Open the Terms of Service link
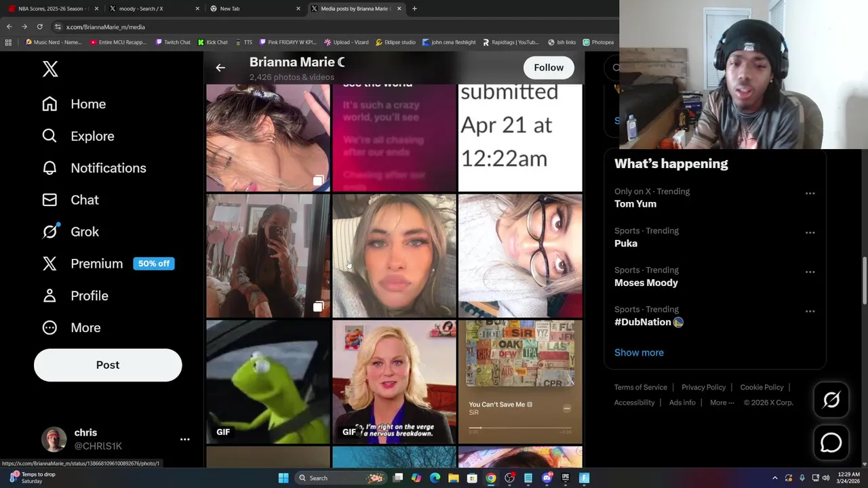The width and height of the screenshot is (868, 488). pos(641,387)
